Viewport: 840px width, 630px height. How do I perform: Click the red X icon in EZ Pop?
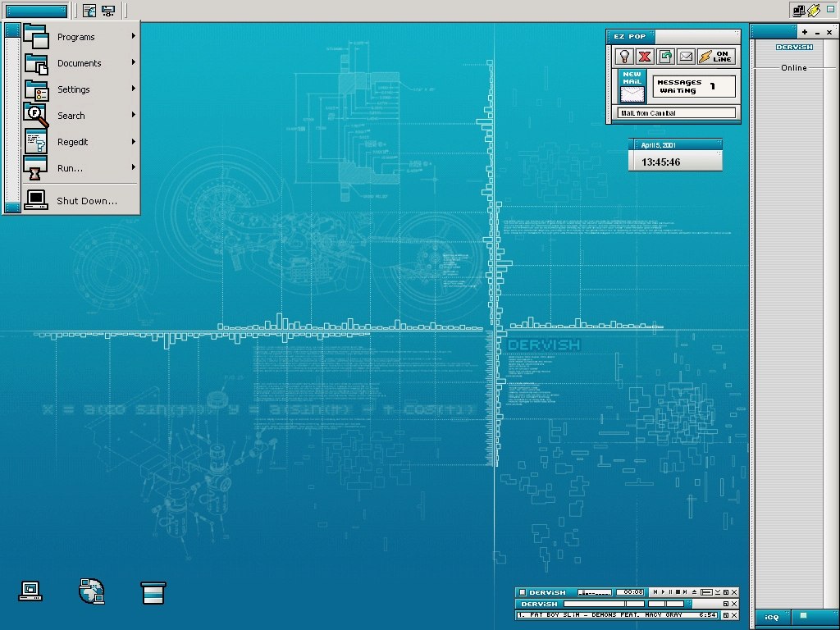point(645,57)
